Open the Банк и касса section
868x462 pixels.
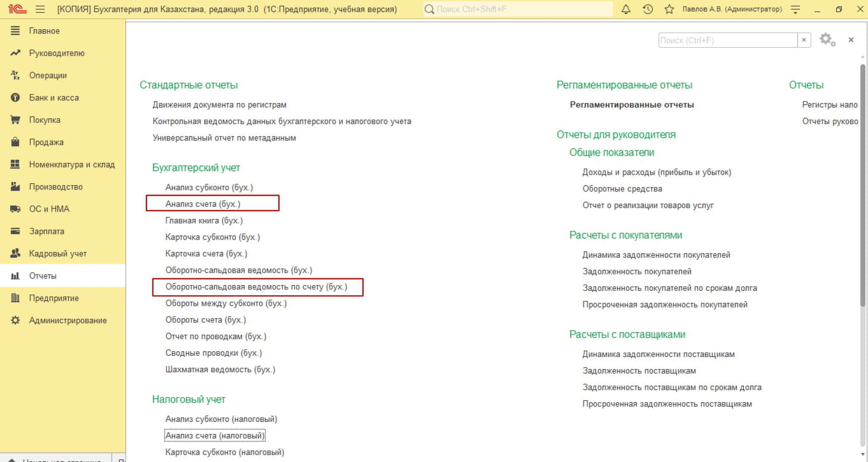click(53, 97)
